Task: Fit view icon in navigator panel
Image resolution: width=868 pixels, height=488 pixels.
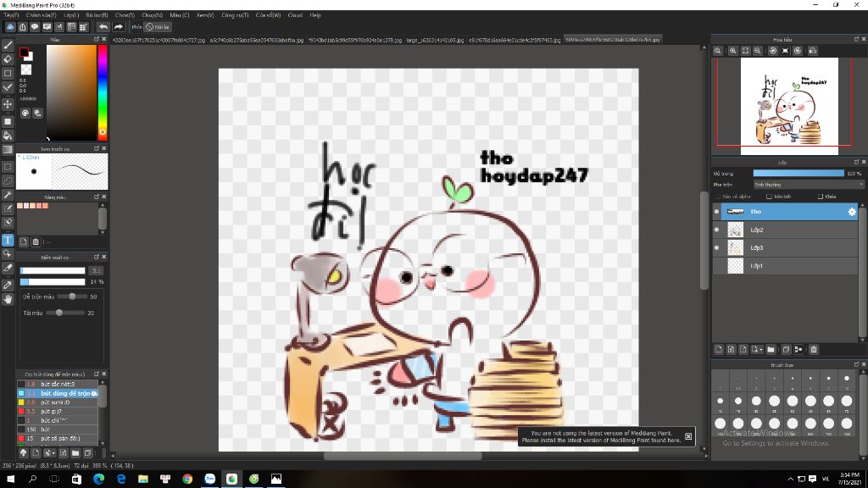Action: tap(746, 50)
